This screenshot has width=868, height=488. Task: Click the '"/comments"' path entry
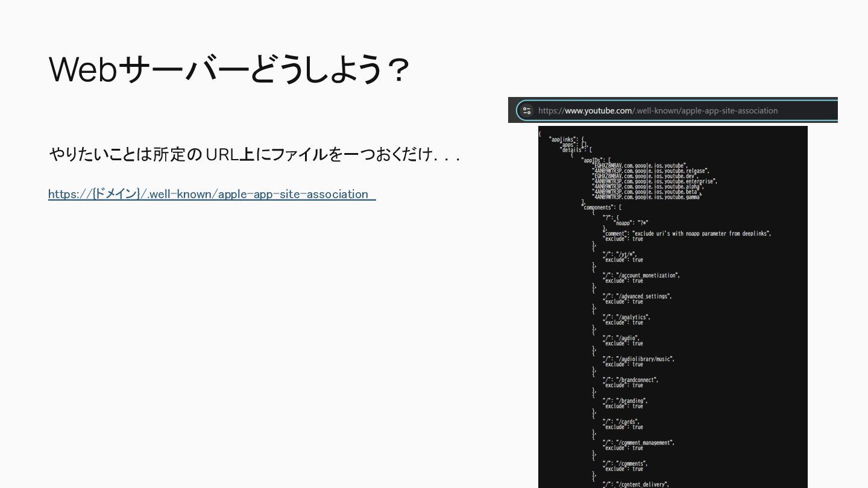pos(625,464)
